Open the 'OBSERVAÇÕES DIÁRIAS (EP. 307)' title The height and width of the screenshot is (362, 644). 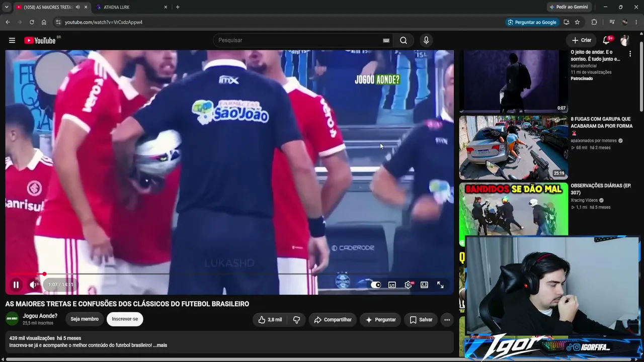tap(601, 189)
